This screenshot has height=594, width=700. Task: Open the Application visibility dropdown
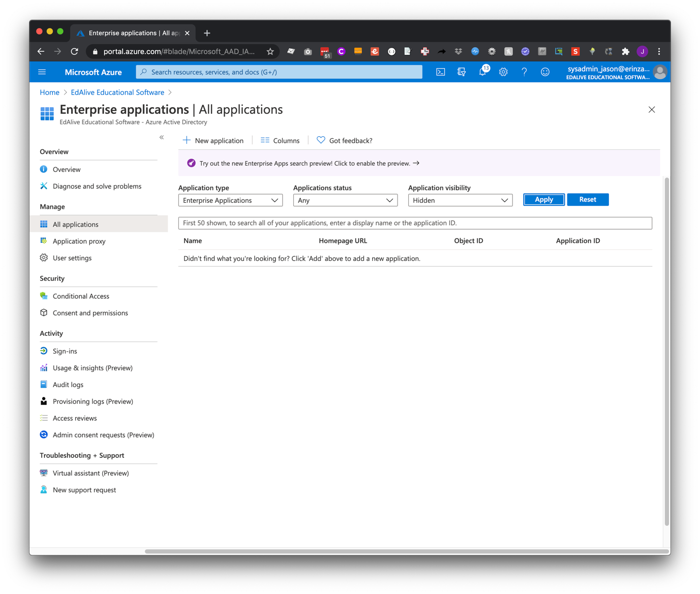(460, 200)
